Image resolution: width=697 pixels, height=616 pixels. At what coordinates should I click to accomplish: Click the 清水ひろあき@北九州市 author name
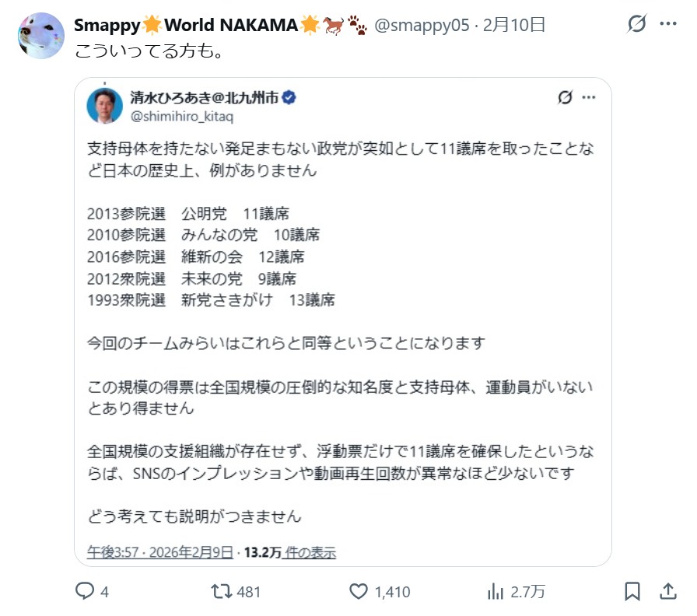click(x=204, y=98)
